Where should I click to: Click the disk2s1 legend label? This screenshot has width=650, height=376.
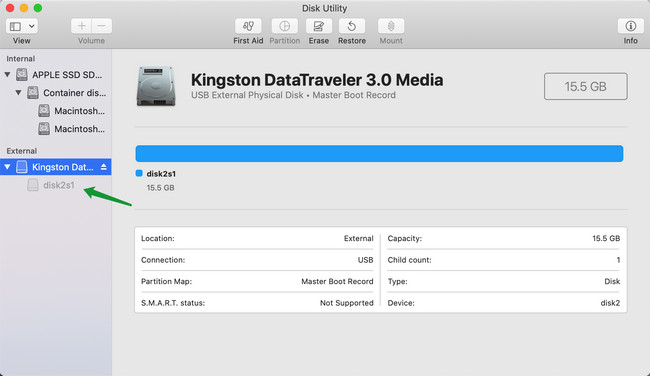161,174
